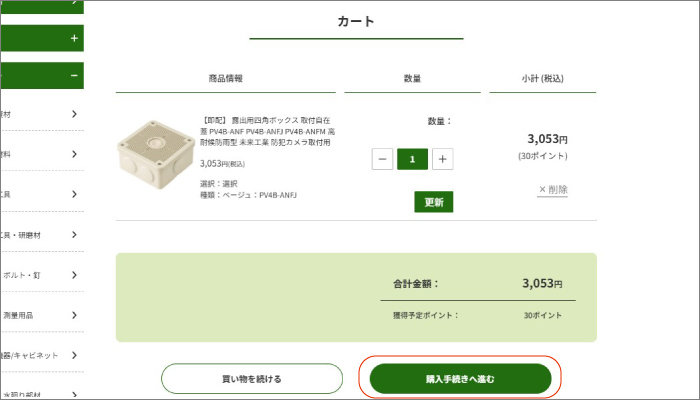The width and height of the screenshot is (700, 400).
Task: Collapse the sidebar section with minus icon
Action: pyautogui.click(x=74, y=75)
